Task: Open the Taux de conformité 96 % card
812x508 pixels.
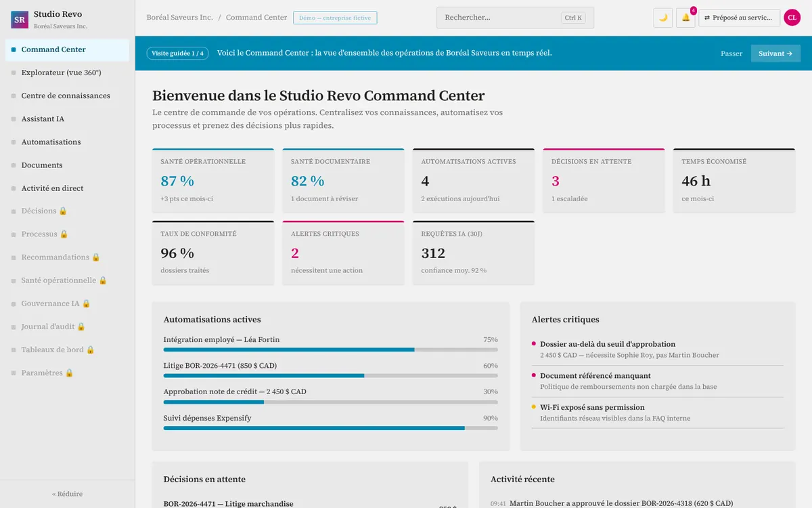Action: coord(213,253)
